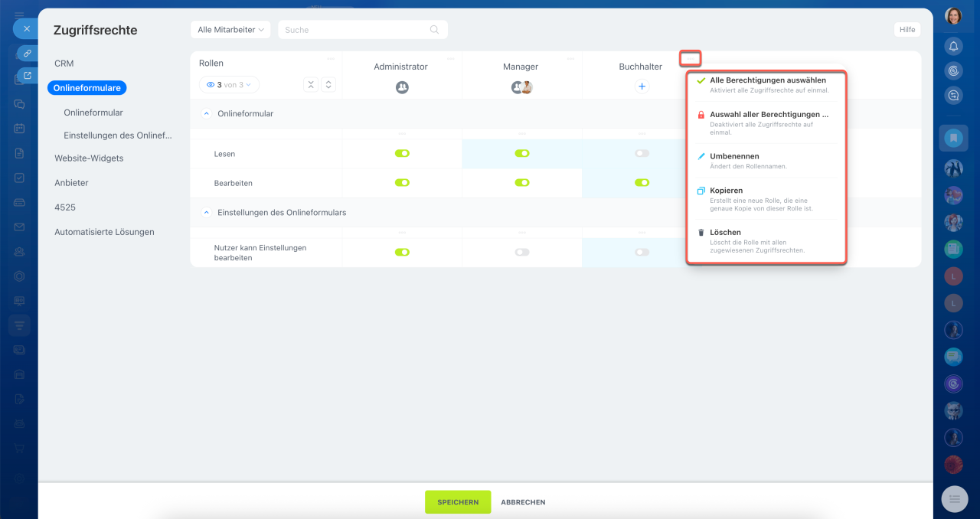Collapse Einstellungen des Onlineformulars section chevron
The image size is (980, 519).
[206, 212]
